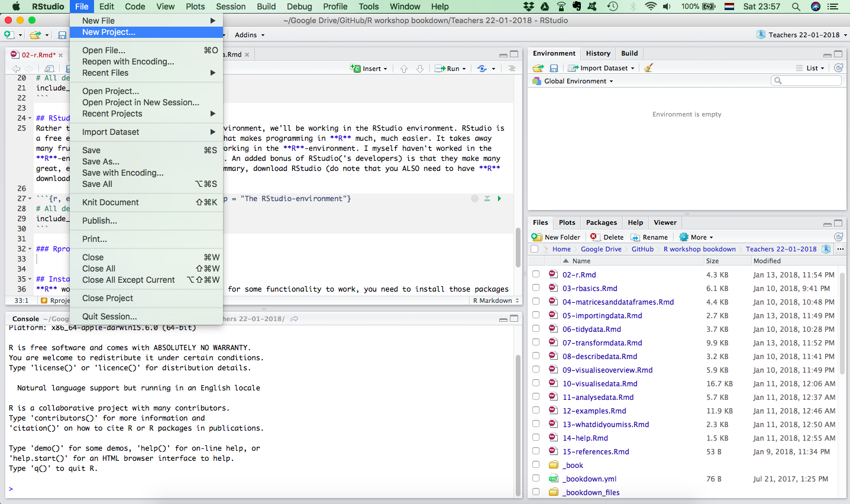
Task: Sort files by Modified column header
Action: tap(767, 261)
